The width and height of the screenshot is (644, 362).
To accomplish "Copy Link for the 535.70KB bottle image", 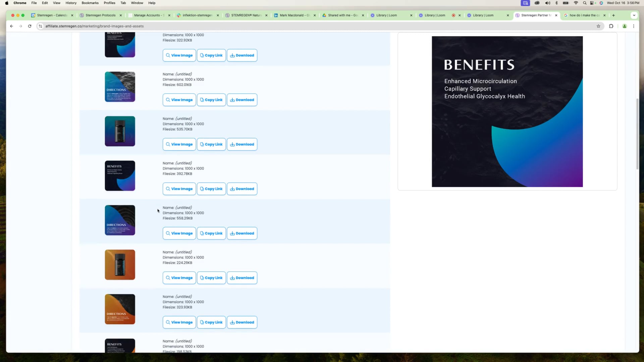I will tap(211, 144).
